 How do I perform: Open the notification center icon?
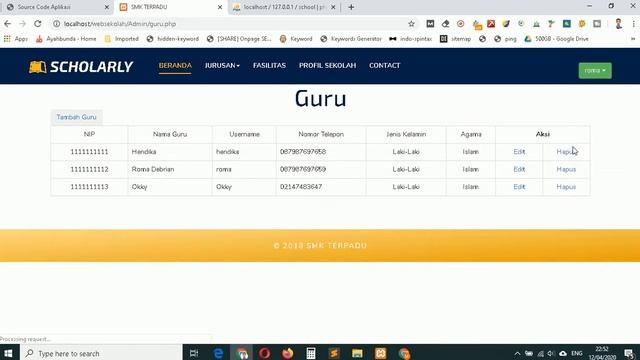pos(629,353)
